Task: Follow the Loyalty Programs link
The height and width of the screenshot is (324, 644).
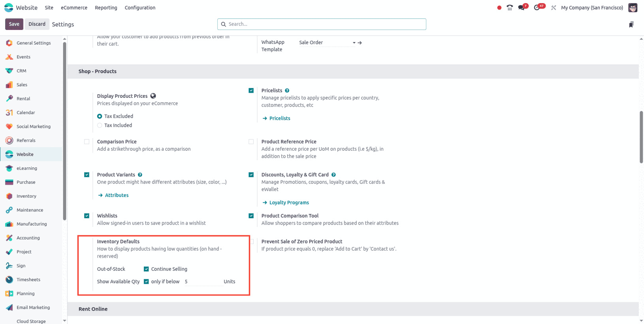Action: click(x=289, y=203)
